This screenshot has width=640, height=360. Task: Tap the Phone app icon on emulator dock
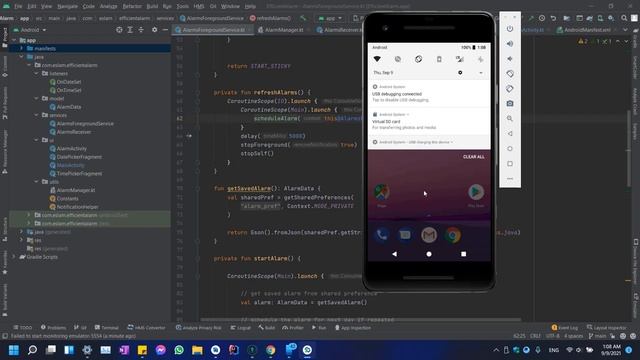tap(382, 235)
